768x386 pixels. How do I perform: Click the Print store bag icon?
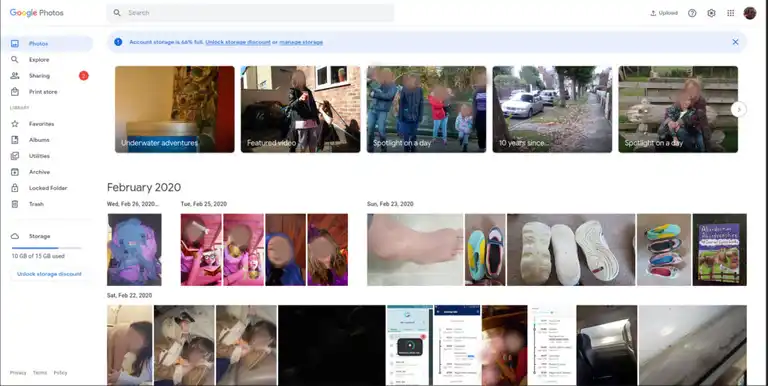(x=15, y=92)
